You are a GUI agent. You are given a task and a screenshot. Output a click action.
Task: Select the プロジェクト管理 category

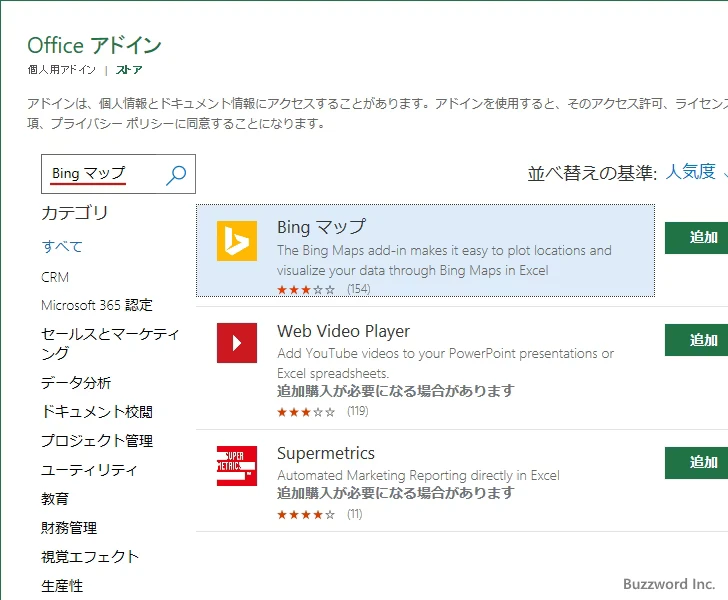tap(97, 440)
